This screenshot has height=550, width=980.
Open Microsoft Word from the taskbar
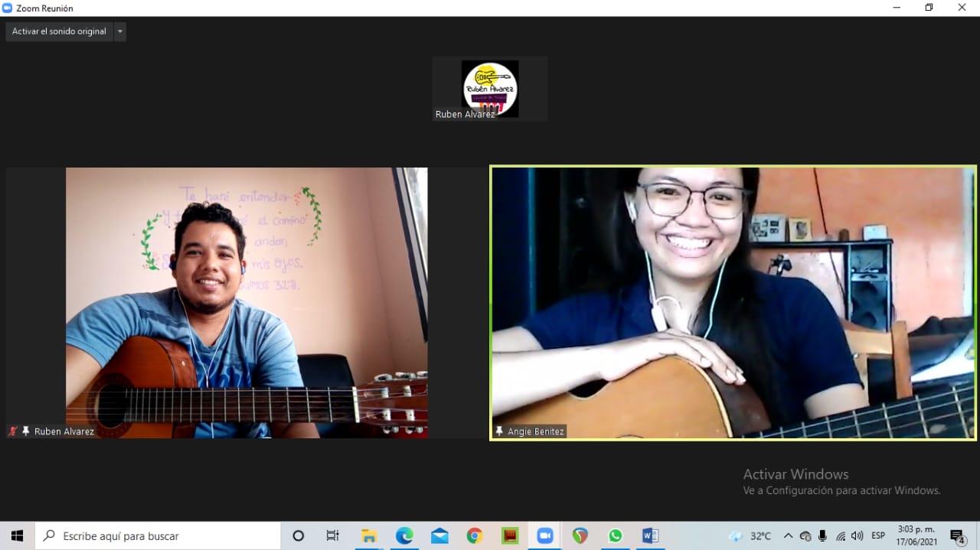click(651, 535)
